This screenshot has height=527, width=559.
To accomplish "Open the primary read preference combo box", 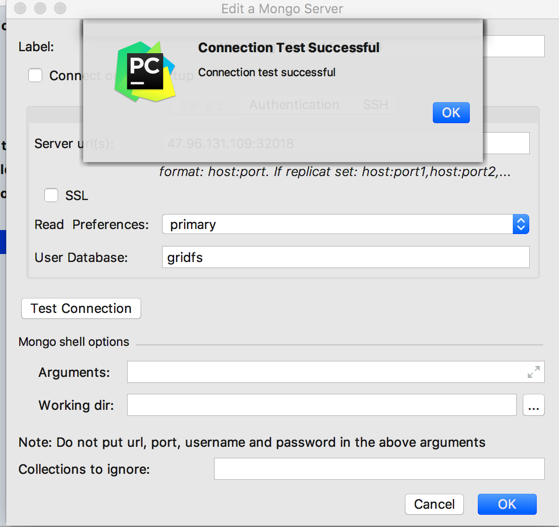I will click(345, 224).
